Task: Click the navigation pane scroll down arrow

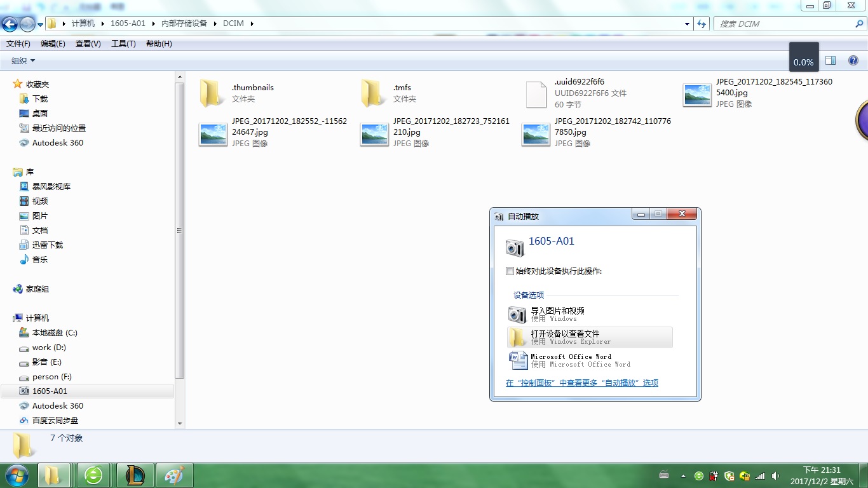Action: pos(180,423)
